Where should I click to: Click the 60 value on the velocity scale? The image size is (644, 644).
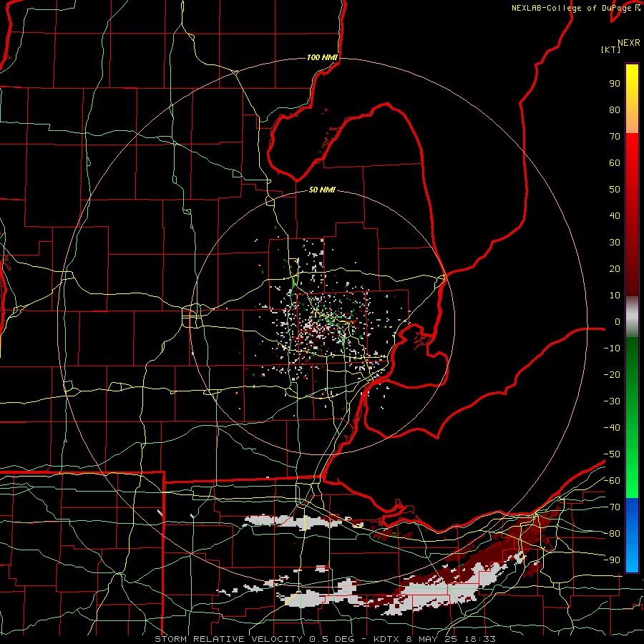[x=615, y=162]
